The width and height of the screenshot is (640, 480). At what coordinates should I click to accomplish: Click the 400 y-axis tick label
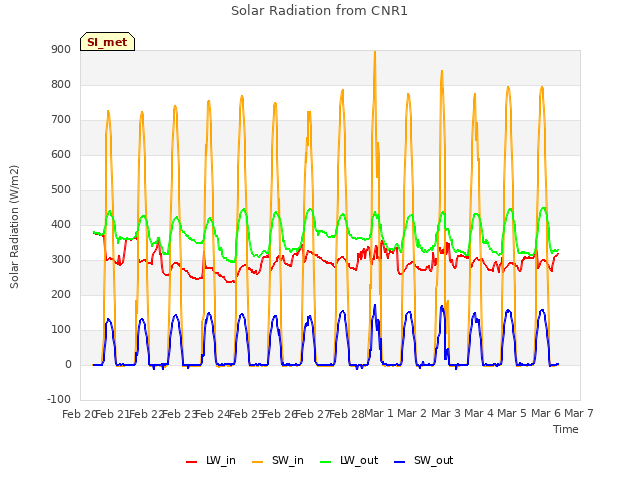(61, 224)
